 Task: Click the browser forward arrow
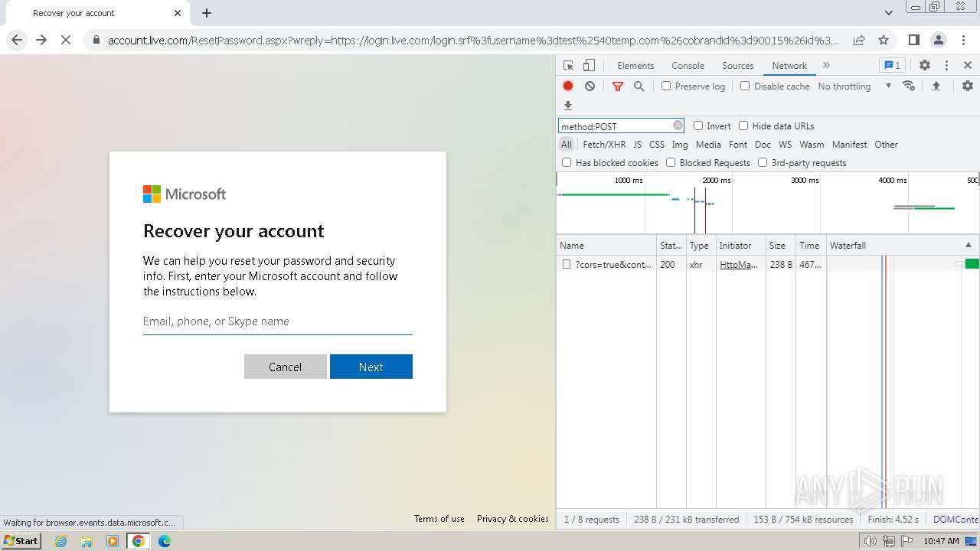pyautogui.click(x=41, y=40)
